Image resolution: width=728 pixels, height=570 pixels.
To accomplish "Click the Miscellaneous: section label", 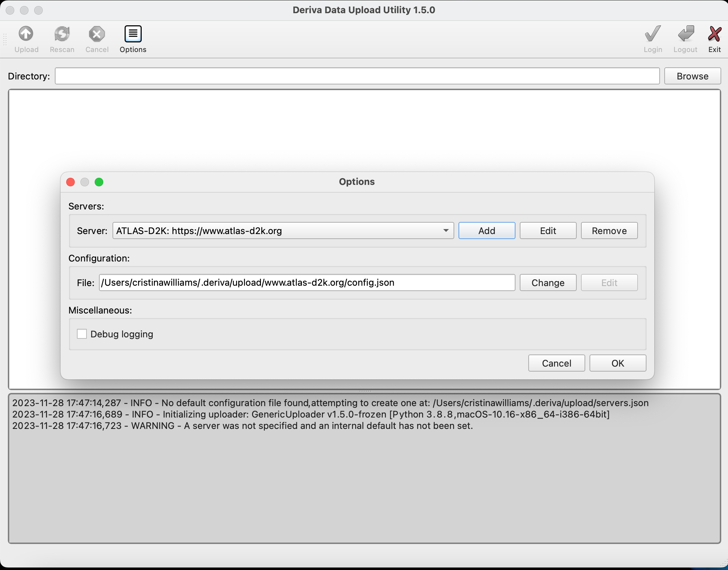I will coord(100,310).
